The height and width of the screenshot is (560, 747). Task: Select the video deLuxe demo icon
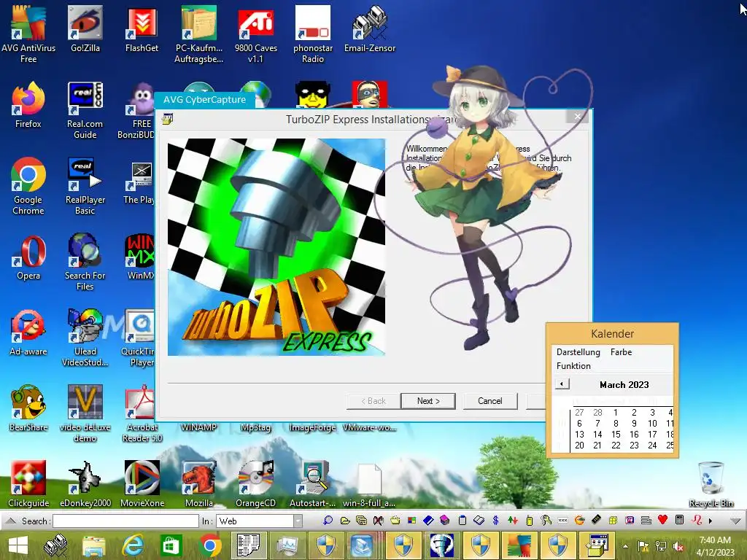pyautogui.click(x=85, y=413)
